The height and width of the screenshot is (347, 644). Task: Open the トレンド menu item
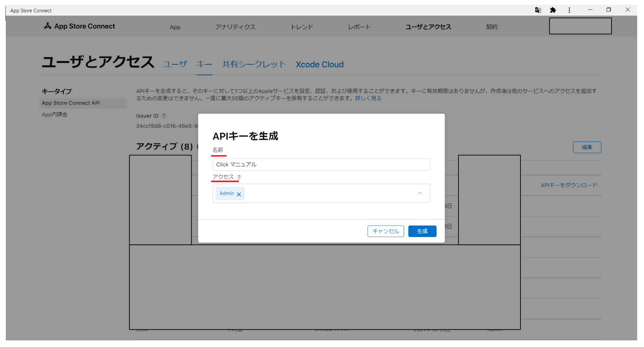[302, 27]
